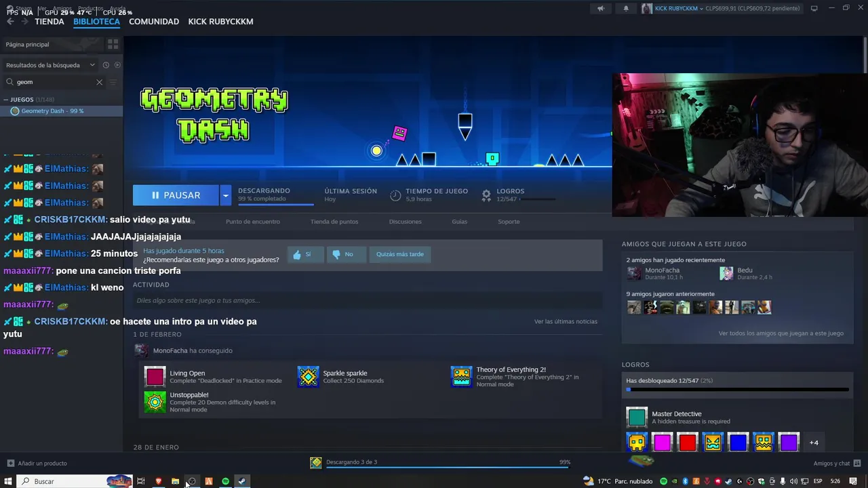
Task: Open the KICK RUBYCKKM profile tab
Action: pos(220,22)
